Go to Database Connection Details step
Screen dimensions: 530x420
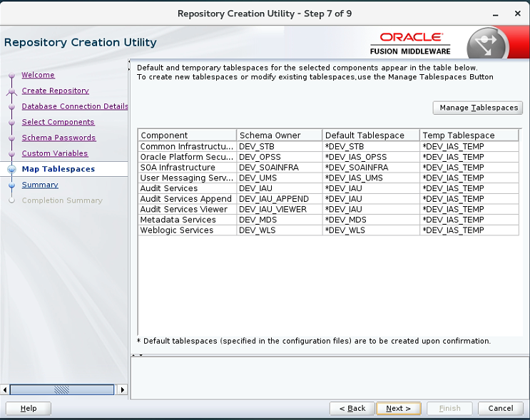75,106
